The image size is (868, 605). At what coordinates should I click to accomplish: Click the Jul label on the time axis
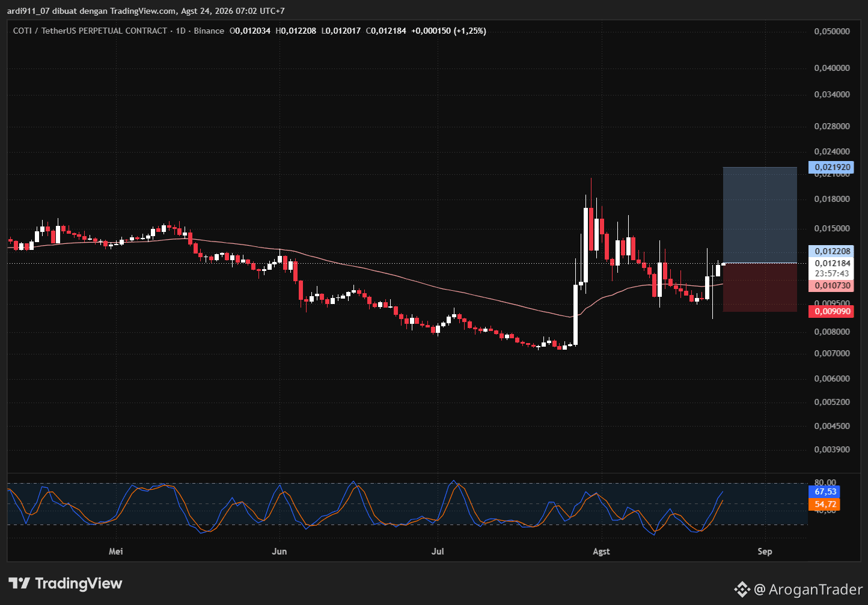coord(438,552)
